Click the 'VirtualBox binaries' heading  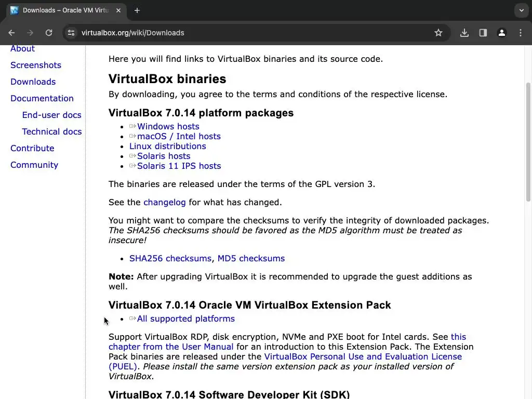(x=167, y=79)
